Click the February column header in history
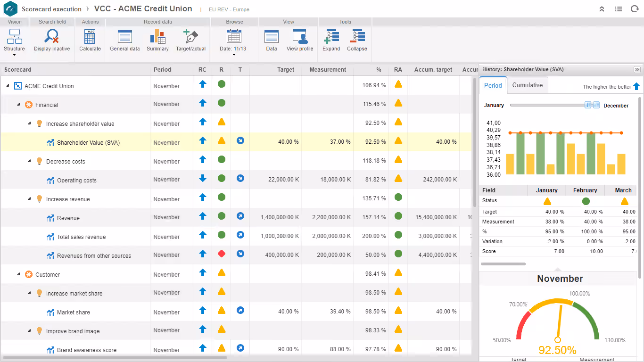The width and height of the screenshot is (644, 362). (x=585, y=190)
